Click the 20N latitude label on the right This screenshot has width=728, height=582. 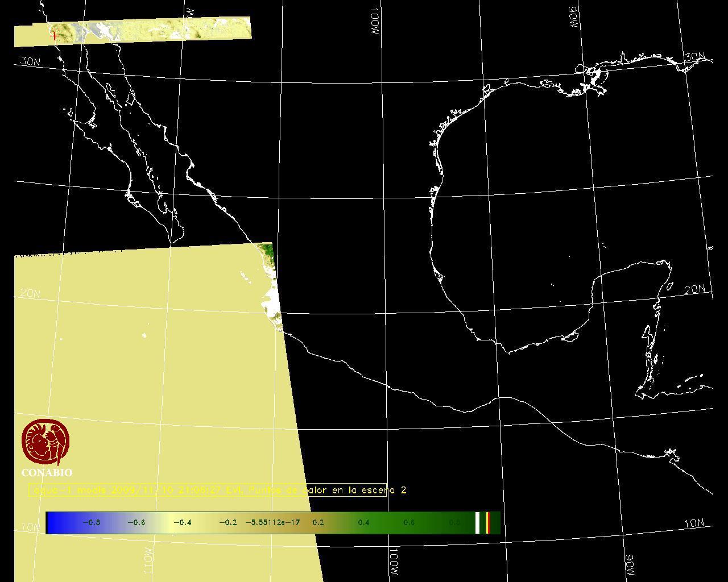click(x=694, y=289)
